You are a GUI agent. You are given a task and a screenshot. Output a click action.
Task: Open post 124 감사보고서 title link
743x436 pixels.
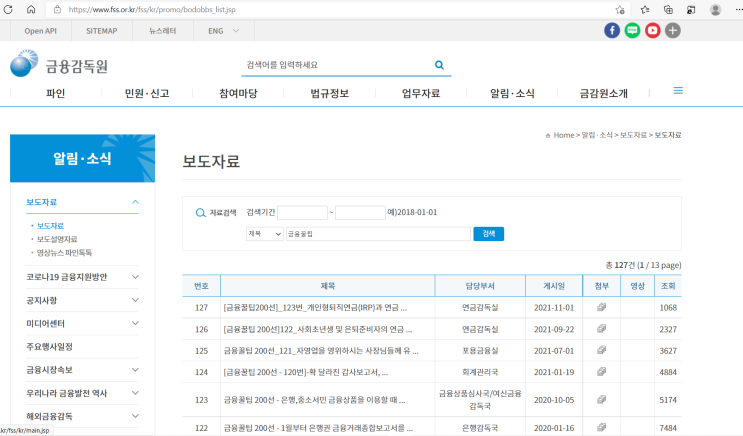click(x=306, y=372)
